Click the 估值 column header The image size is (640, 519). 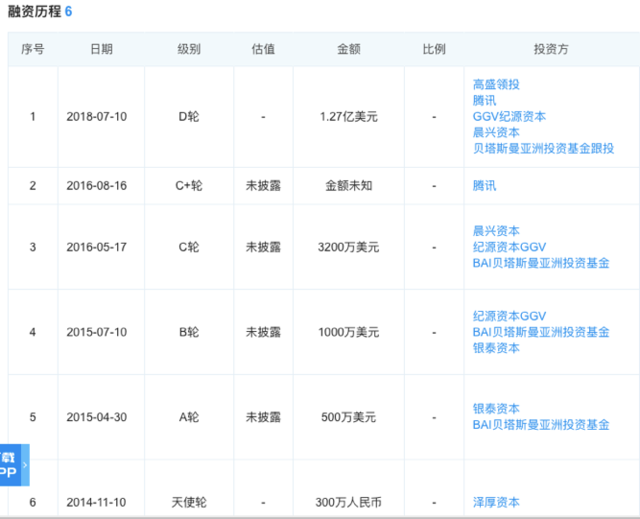point(263,49)
